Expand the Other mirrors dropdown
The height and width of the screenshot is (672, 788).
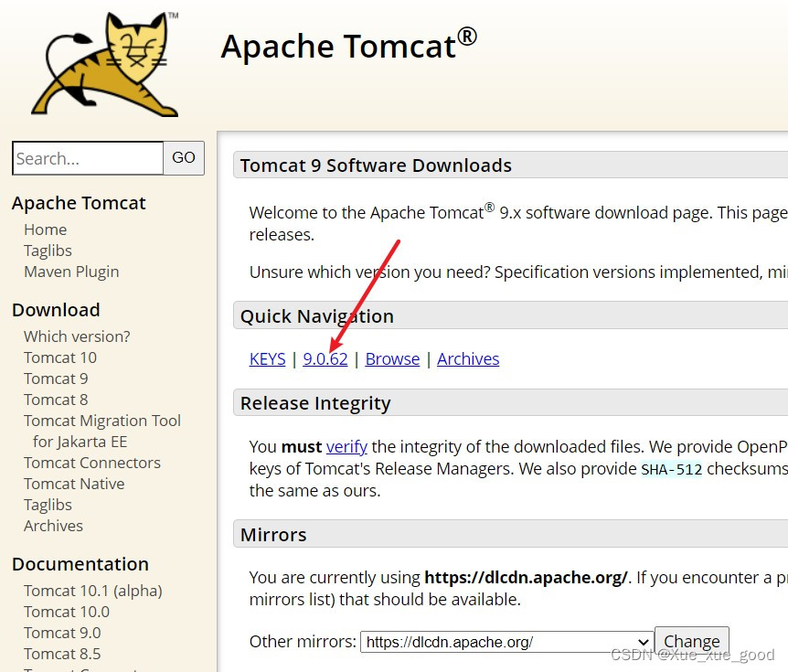pyautogui.click(x=506, y=642)
